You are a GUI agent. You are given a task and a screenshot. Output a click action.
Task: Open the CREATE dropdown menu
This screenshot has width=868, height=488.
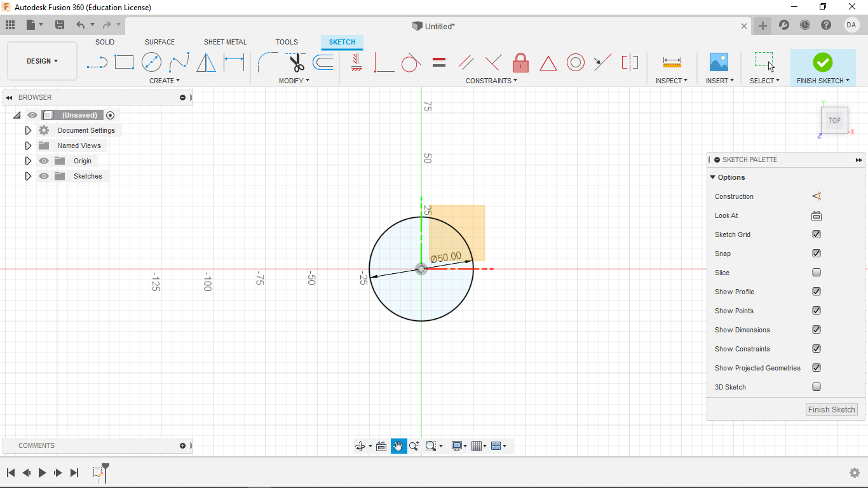(165, 81)
